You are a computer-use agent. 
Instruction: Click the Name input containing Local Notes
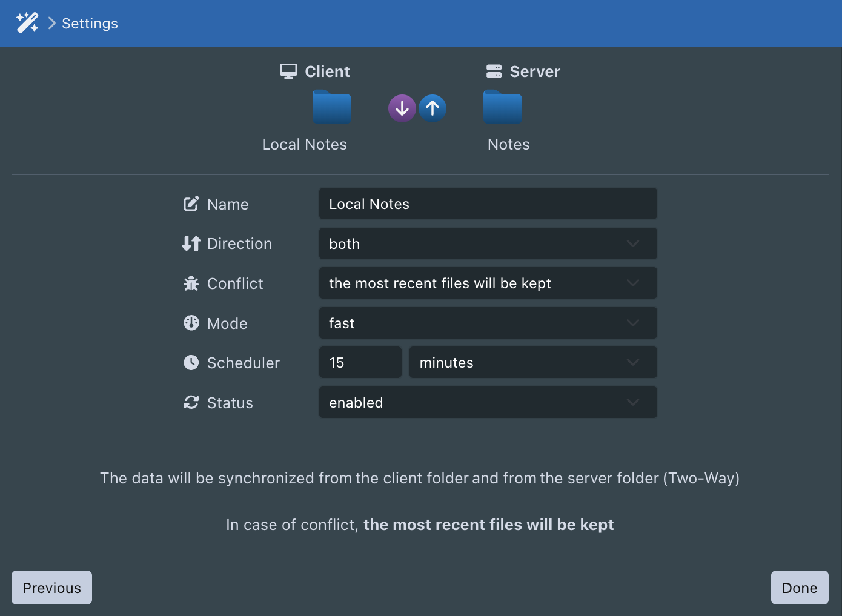[488, 204]
